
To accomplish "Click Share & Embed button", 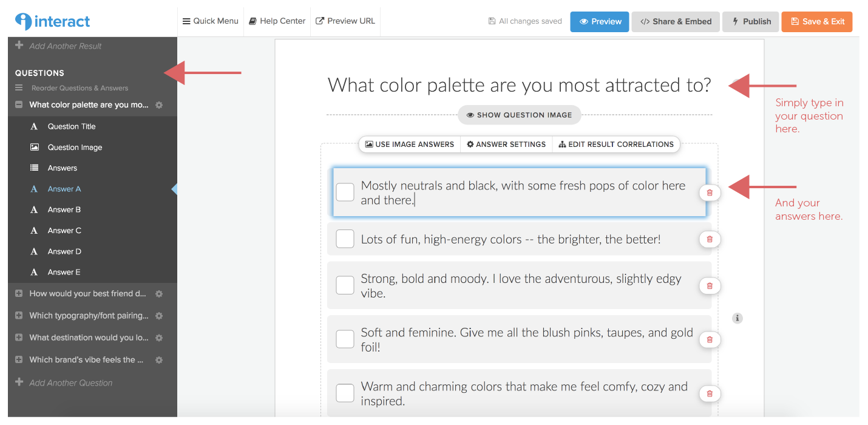I will (x=676, y=21).
